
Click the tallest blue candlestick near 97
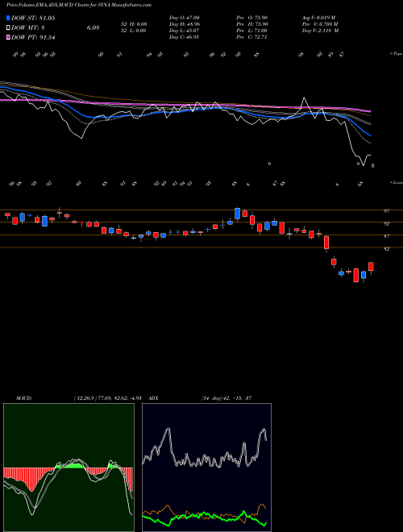click(238, 214)
